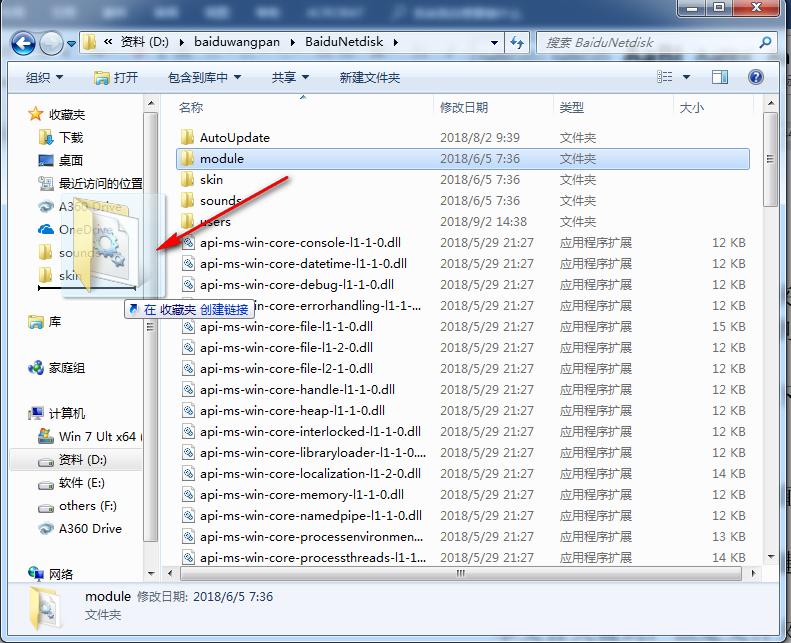This screenshot has width=791, height=643.
Task: Open the 包含到库中 dropdown
Action: [204, 77]
